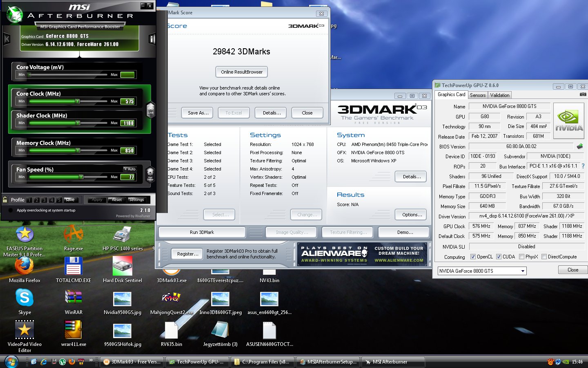Toggle the OpenCL checkbox in GPU-Z

(x=473, y=257)
